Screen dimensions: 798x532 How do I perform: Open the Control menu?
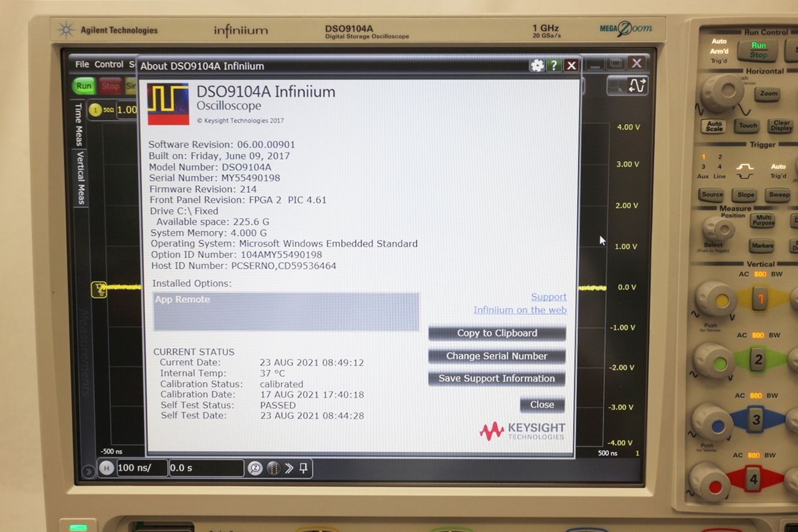(109, 64)
